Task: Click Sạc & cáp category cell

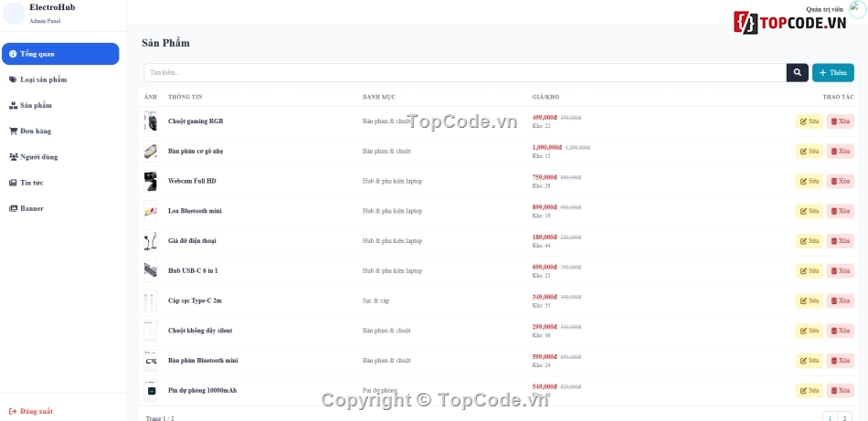Action: point(376,300)
